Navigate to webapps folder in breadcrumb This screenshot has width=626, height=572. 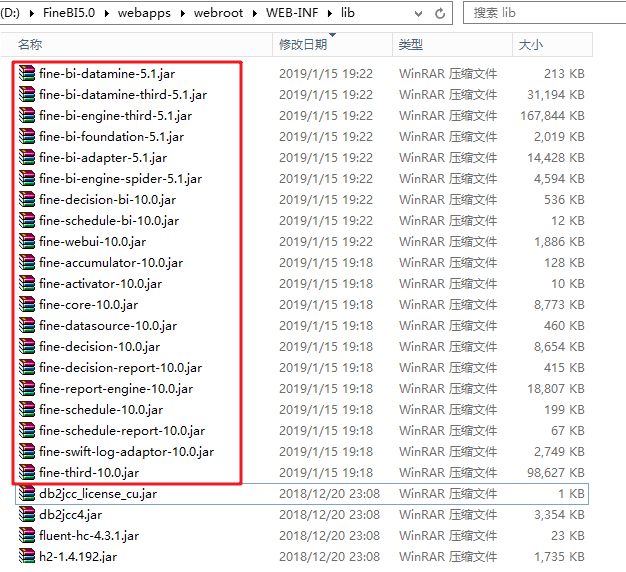click(144, 13)
